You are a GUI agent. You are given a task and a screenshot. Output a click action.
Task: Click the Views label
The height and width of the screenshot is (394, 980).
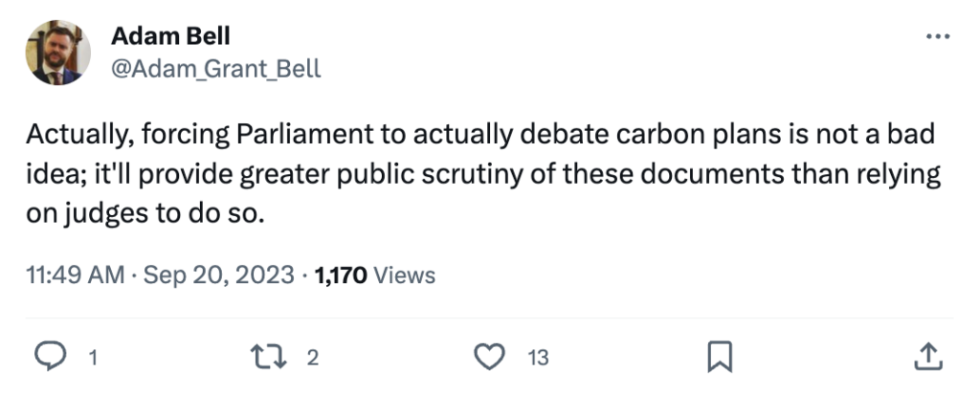tap(404, 275)
